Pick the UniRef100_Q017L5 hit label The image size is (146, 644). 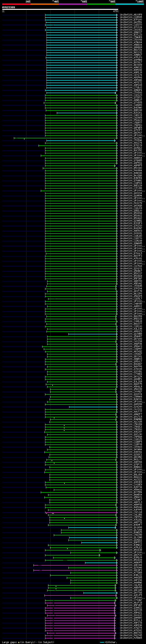pos(131,417)
